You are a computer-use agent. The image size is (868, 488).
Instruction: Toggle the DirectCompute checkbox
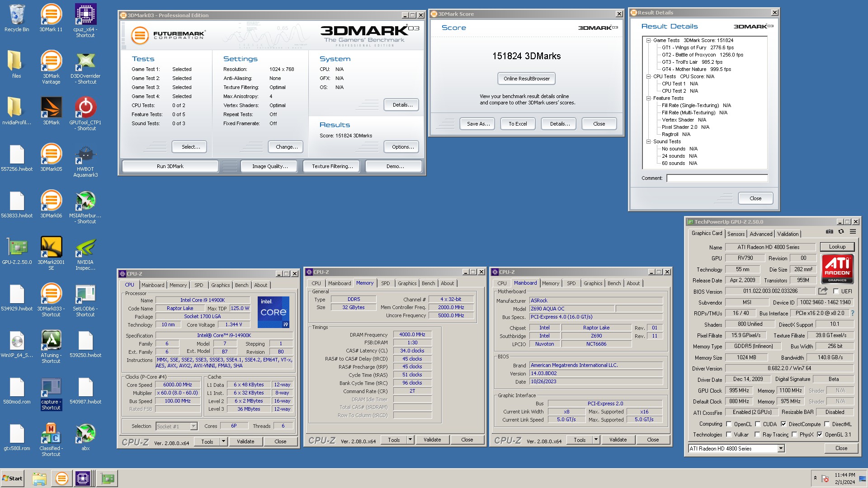coord(783,424)
